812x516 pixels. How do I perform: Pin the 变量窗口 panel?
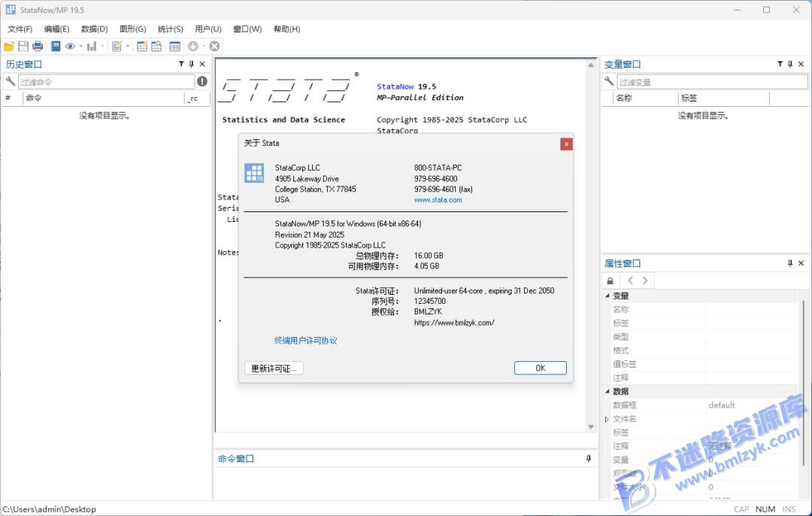(x=790, y=64)
